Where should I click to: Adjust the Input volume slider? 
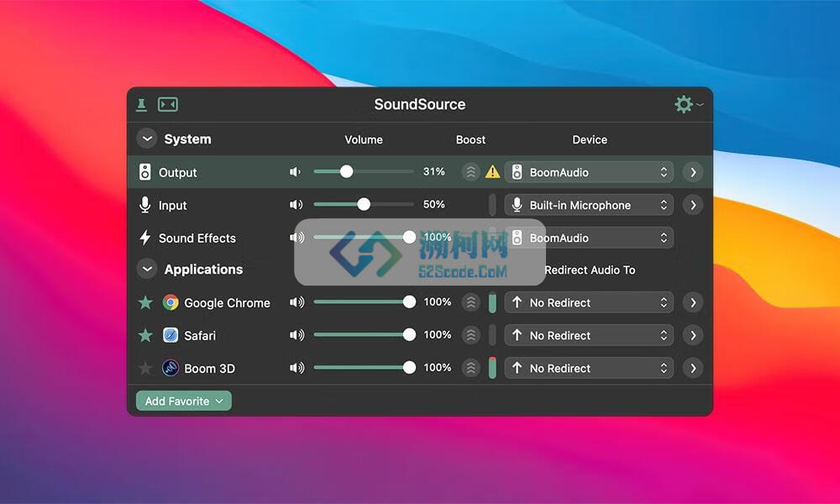364,204
